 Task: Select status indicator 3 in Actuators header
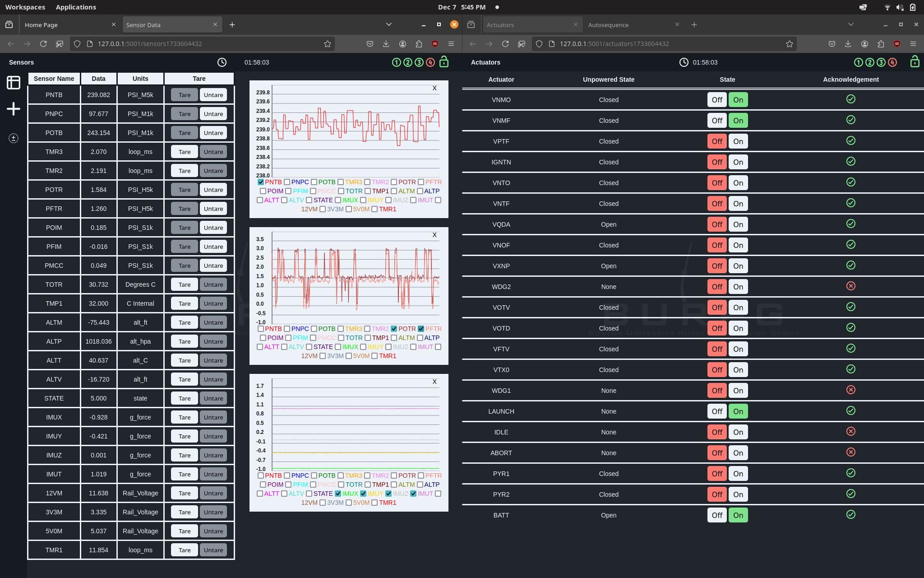coord(881,62)
